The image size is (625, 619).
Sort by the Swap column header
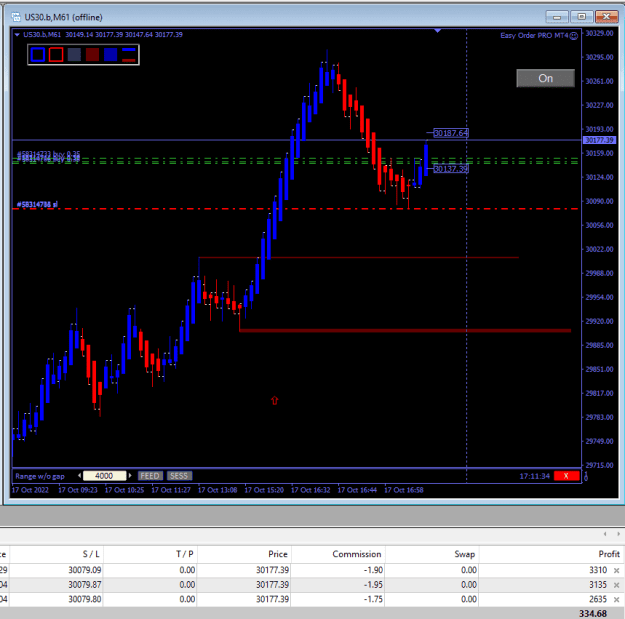tap(465, 554)
